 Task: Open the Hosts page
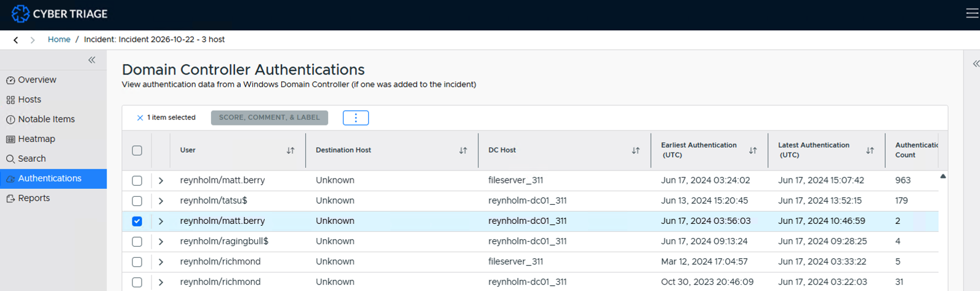point(30,100)
